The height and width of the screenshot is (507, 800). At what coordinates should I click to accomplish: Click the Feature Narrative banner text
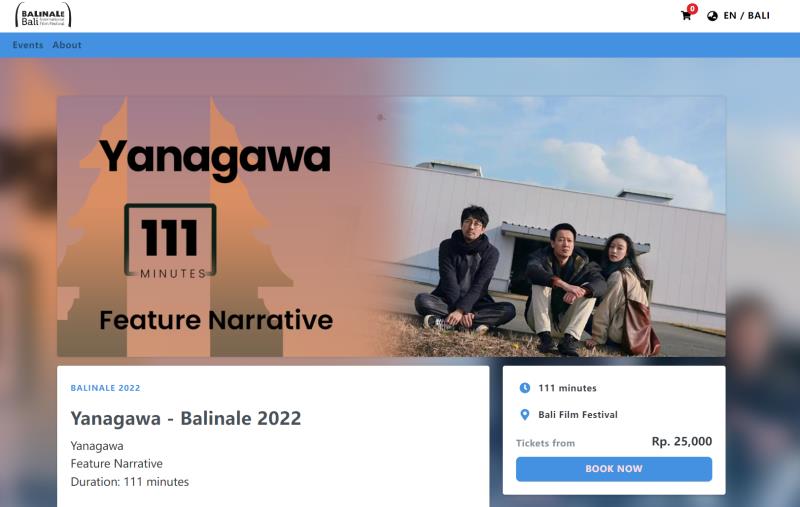216,320
